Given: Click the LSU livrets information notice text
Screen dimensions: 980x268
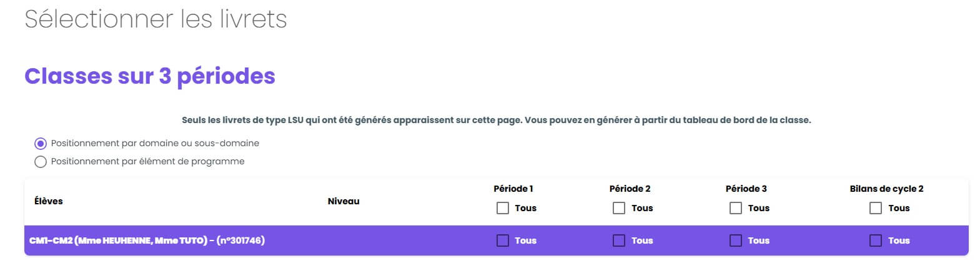Looking at the screenshot, I should coord(496,120).
